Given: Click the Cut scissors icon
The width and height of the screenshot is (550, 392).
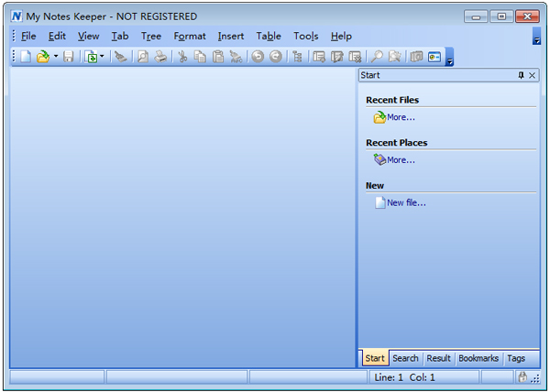Looking at the screenshot, I should [x=182, y=57].
